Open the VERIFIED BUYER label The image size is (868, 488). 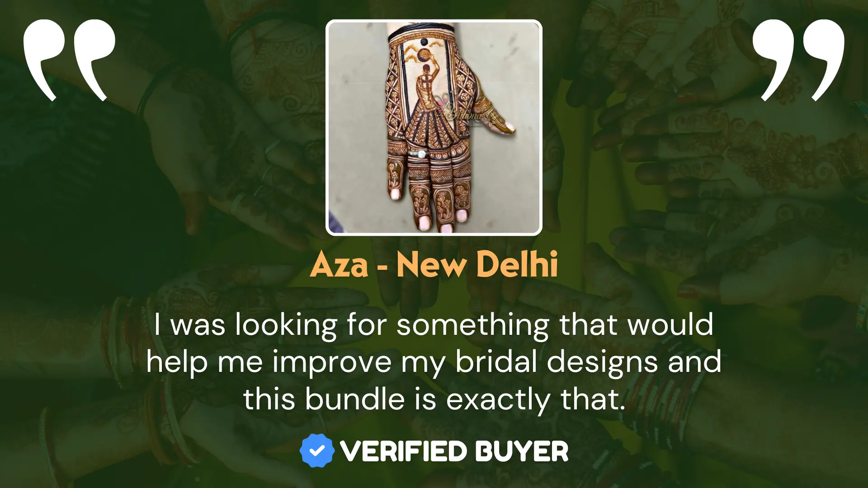(434, 451)
